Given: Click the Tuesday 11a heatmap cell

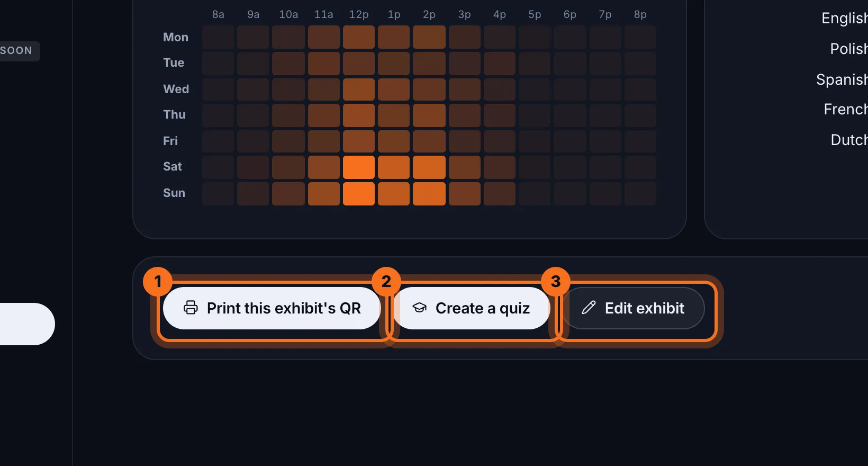Looking at the screenshot, I should pyautogui.click(x=324, y=64).
